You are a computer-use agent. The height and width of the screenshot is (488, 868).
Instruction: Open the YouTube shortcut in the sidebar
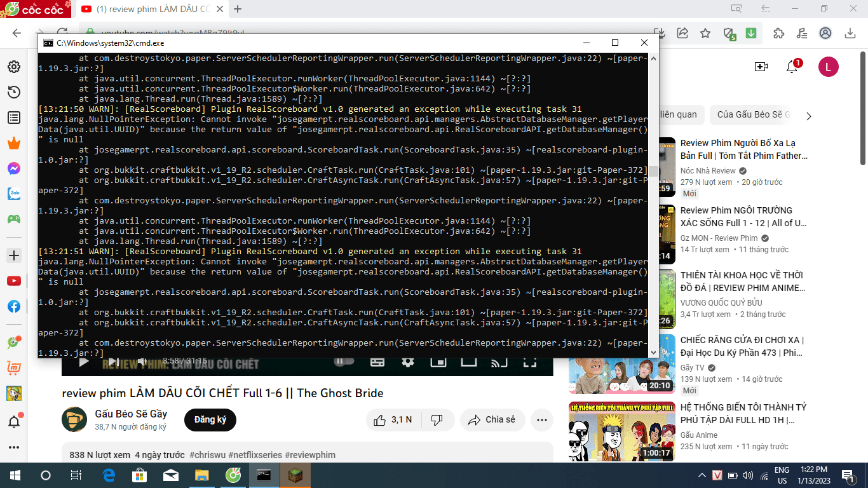[13, 281]
